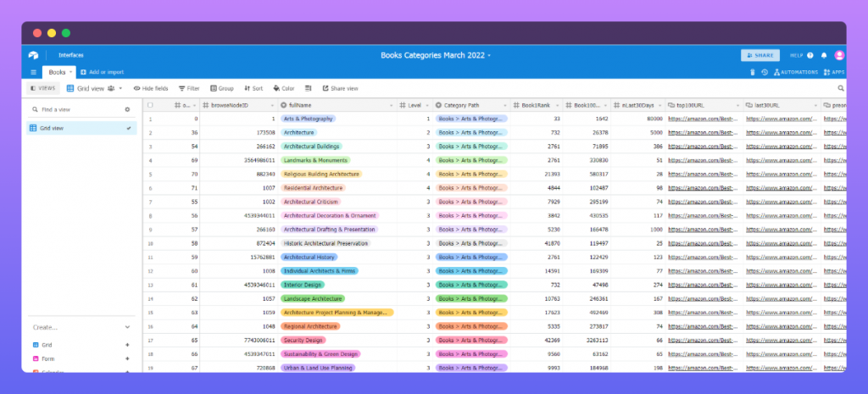Image resolution: width=868 pixels, height=394 pixels.
Task: Open the Group options
Action: pos(222,88)
